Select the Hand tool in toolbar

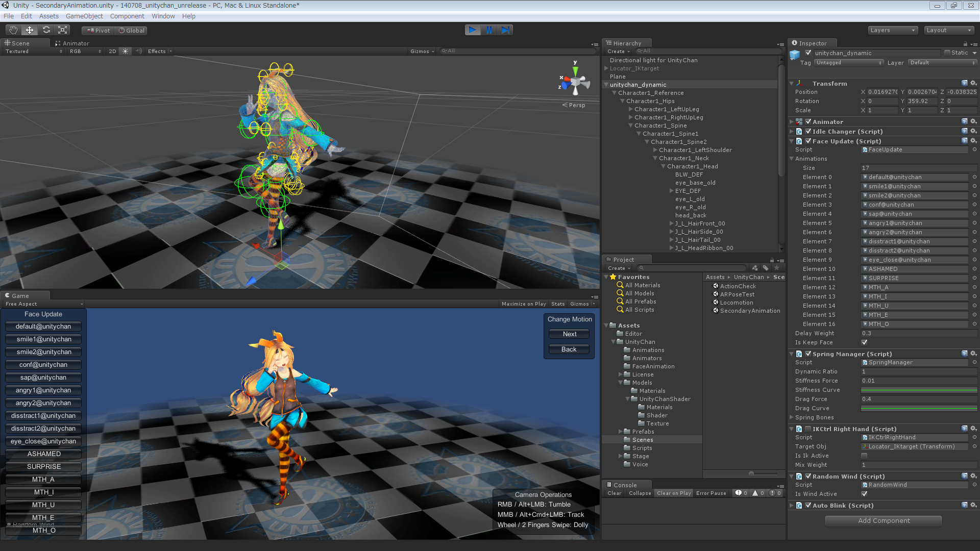tap(13, 30)
